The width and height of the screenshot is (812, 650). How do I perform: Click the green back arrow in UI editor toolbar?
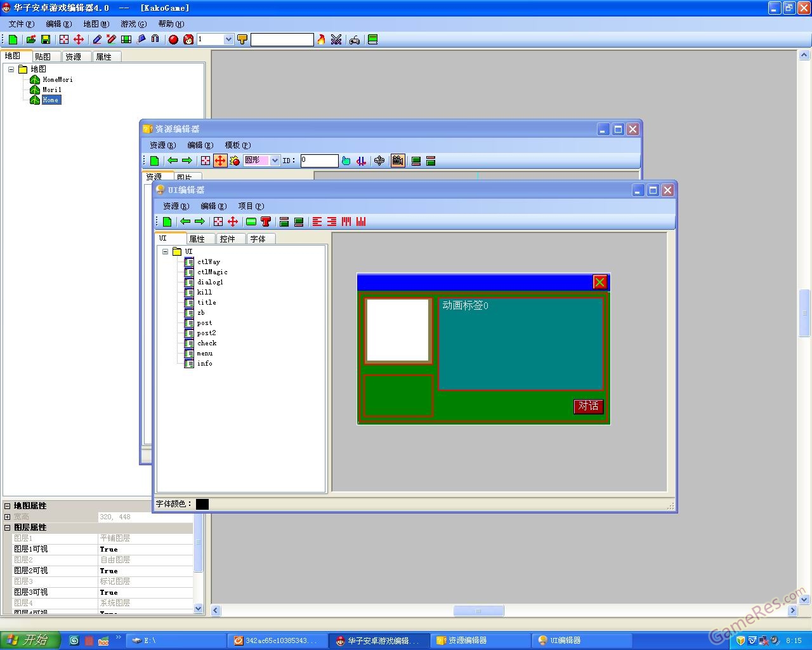coord(185,222)
